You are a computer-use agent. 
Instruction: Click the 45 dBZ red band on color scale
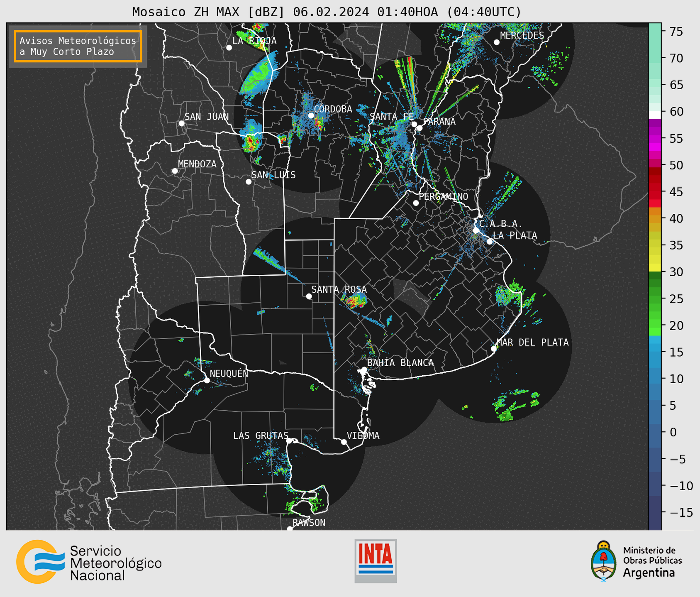point(655,192)
